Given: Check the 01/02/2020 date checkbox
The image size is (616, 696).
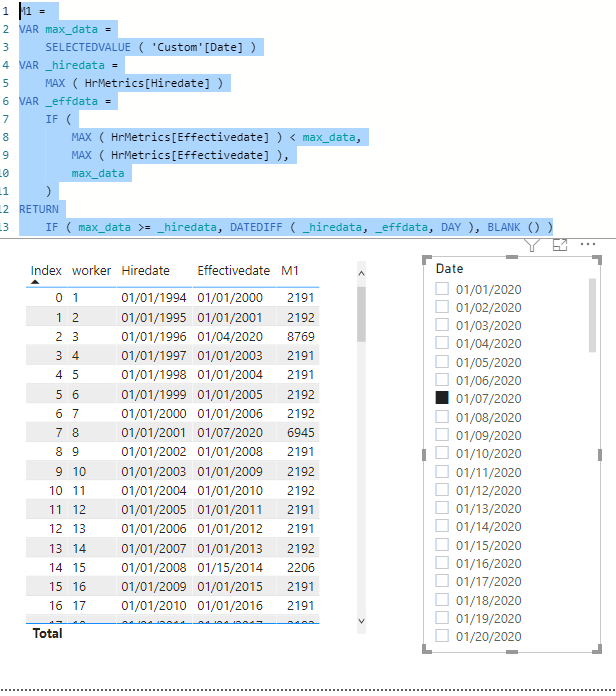Looking at the screenshot, I should 442,307.
